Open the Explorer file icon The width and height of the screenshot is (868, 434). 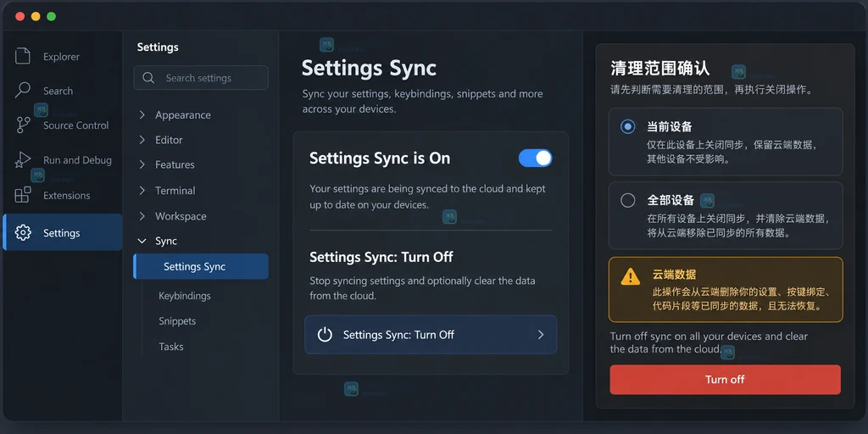click(23, 57)
